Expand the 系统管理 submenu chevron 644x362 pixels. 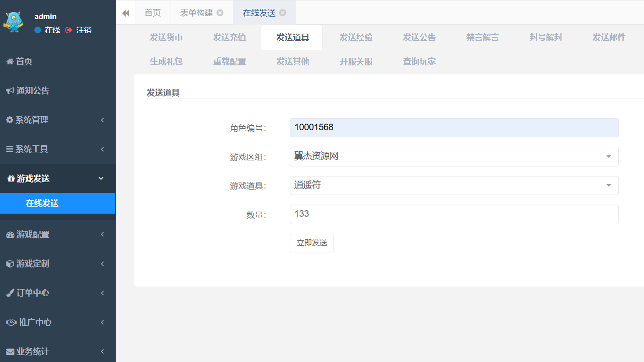click(x=102, y=120)
